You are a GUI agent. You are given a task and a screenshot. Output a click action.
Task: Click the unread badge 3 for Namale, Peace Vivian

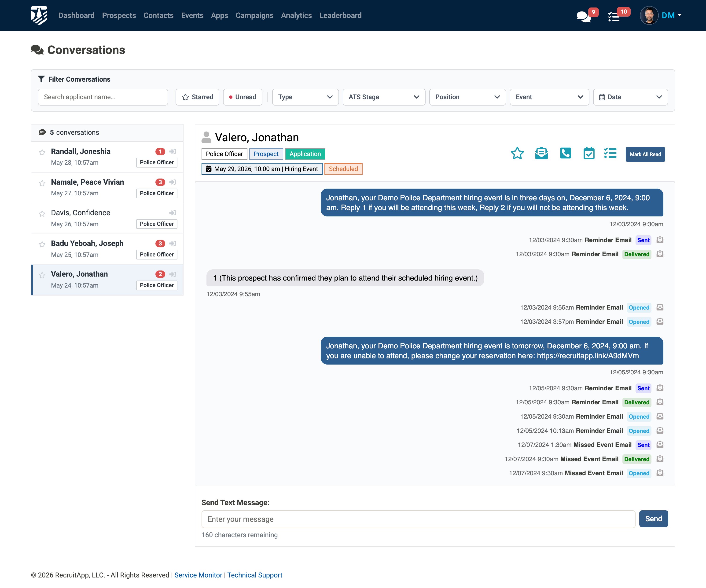click(x=160, y=182)
